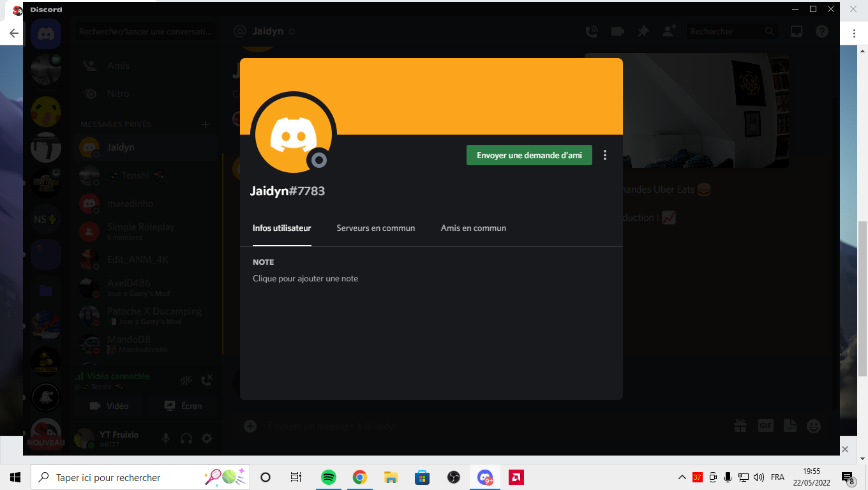Open Discord home button in server list
This screenshot has height=490, width=868.
pyautogui.click(x=46, y=33)
